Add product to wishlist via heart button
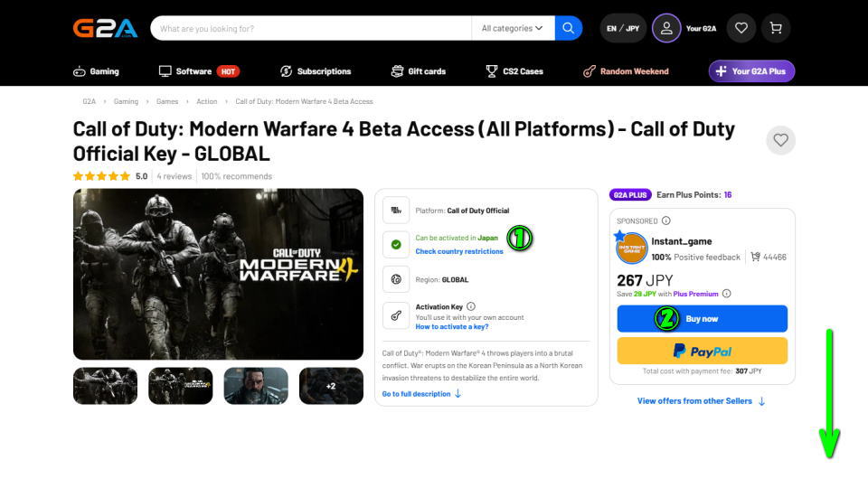 point(780,140)
